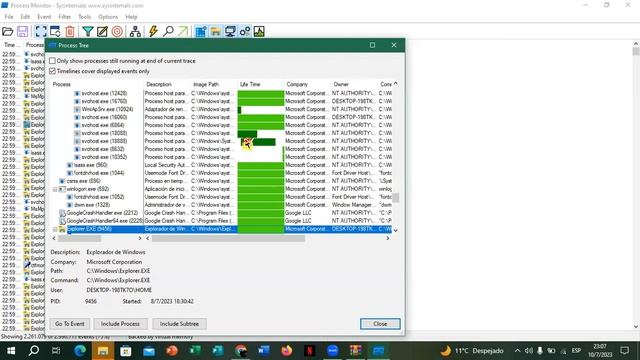Open Firefox from the taskbar
The height and width of the screenshot is (360, 640).
287,351
